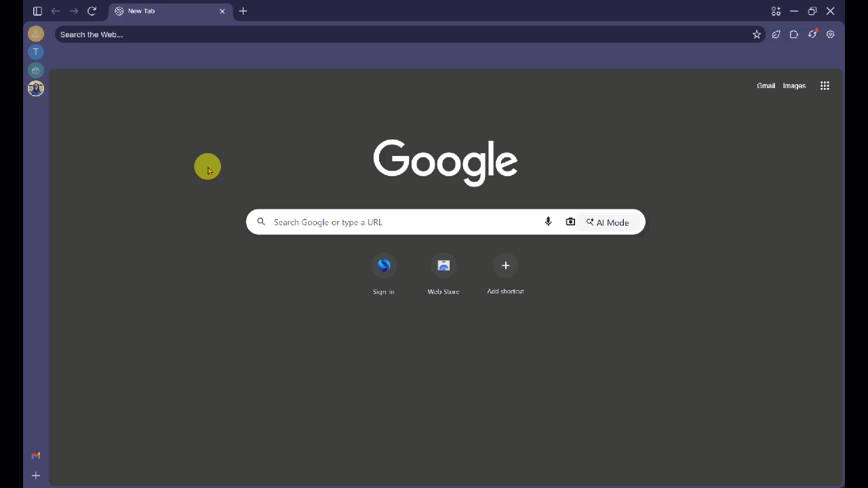
Task: Activate AI Mode button
Action: pyautogui.click(x=608, y=222)
